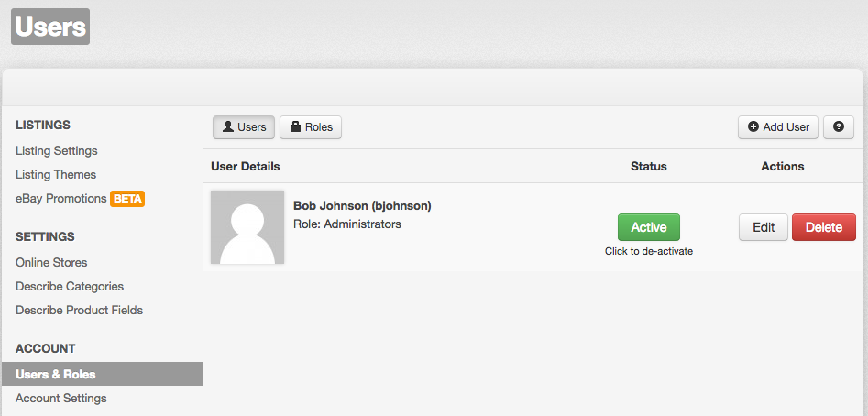The width and height of the screenshot is (868, 416).
Task: Select the highlighted Users & Roles item
Action: click(x=56, y=374)
